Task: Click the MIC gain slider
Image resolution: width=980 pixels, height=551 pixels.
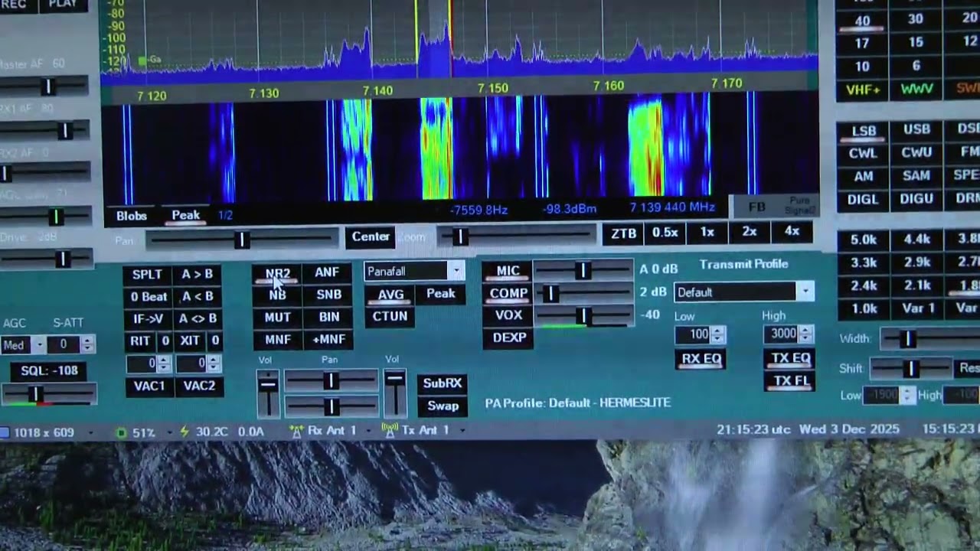Action: [x=583, y=271]
